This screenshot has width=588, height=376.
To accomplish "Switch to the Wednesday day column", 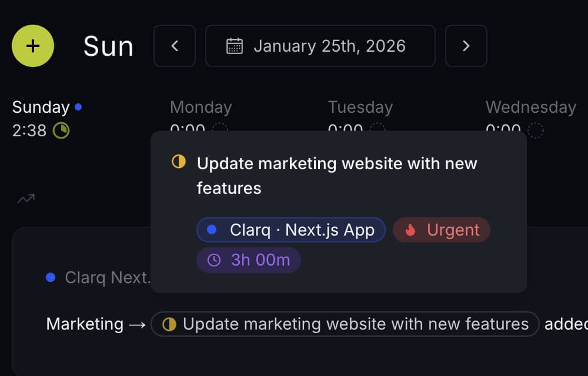I will (x=530, y=108).
